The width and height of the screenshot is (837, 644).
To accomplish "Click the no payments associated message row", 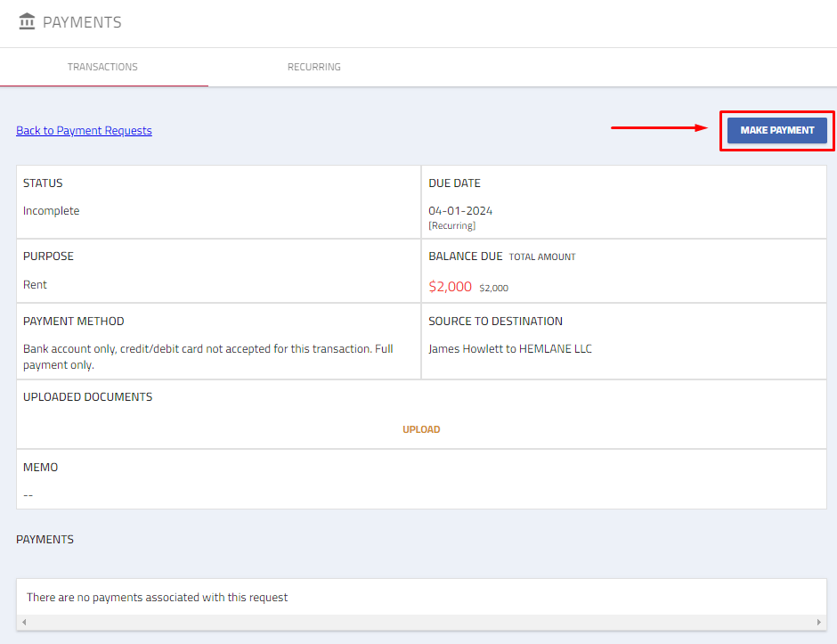I will 158,598.
